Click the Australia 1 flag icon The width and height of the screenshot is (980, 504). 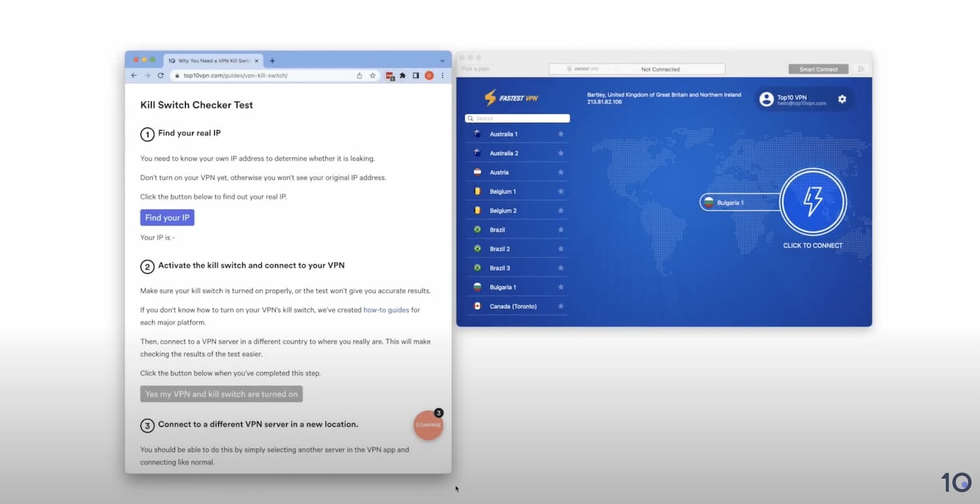coord(478,134)
